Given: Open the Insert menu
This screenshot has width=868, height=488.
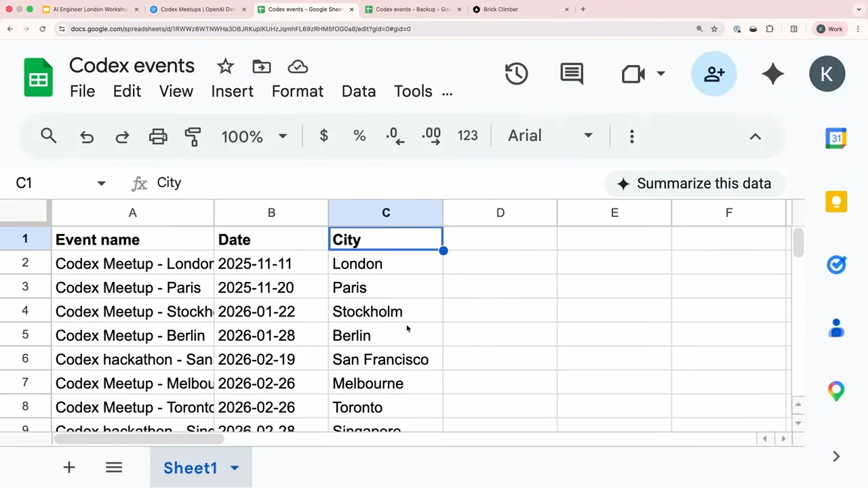Looking at the screenshot, I should point(232,91).
